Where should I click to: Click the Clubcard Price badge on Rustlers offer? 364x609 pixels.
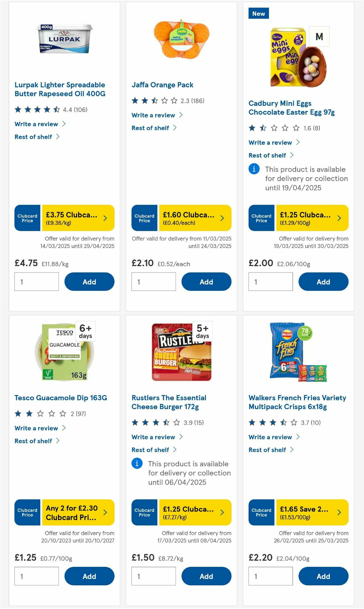(x=144, y=513)
